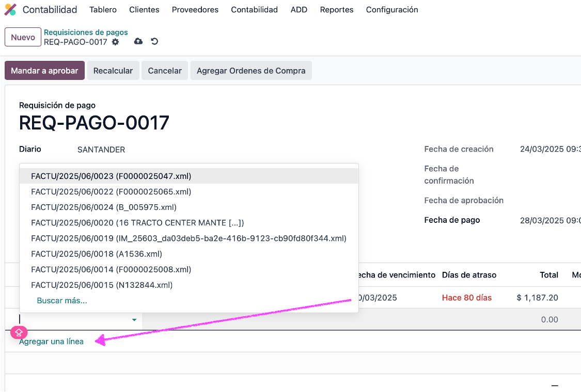The width and height of the screenshot is (581, 392).
Task: Select FACTU/2025/06/0015 (N132844.xml) option
Action: [189, 285]
